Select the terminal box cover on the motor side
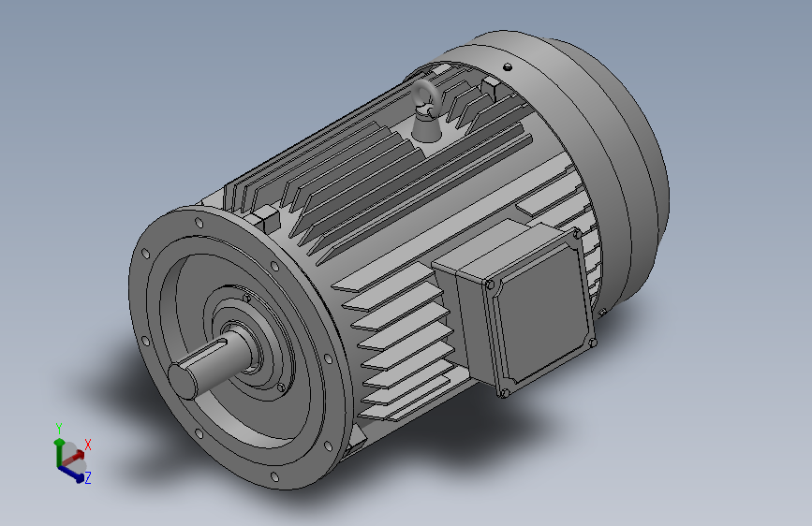 (541, 313)
